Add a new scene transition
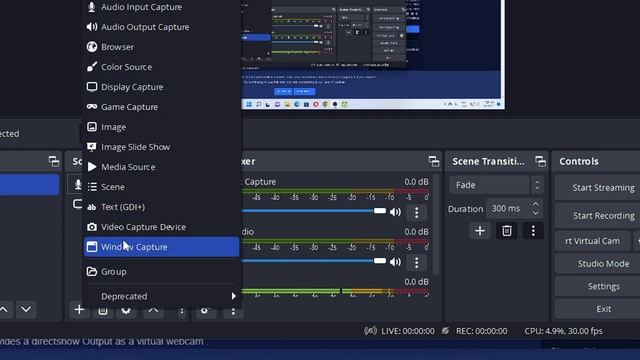Viewport: 640px width, 360px height. click(480, 231)
